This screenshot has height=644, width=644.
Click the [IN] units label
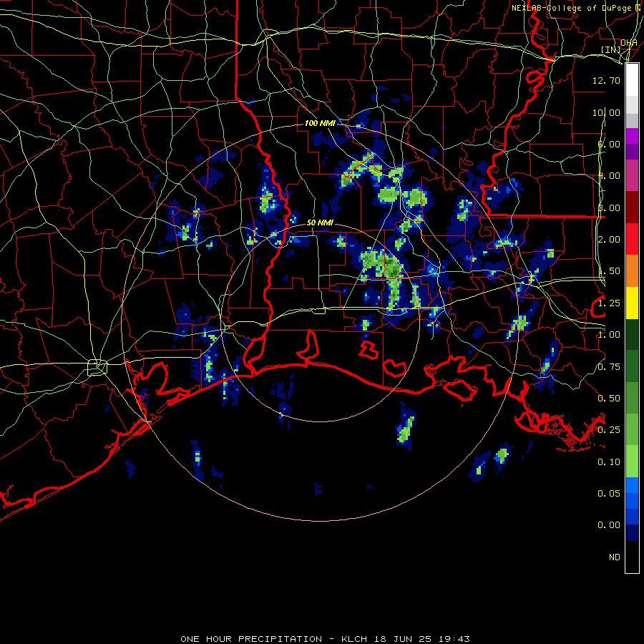610,49
